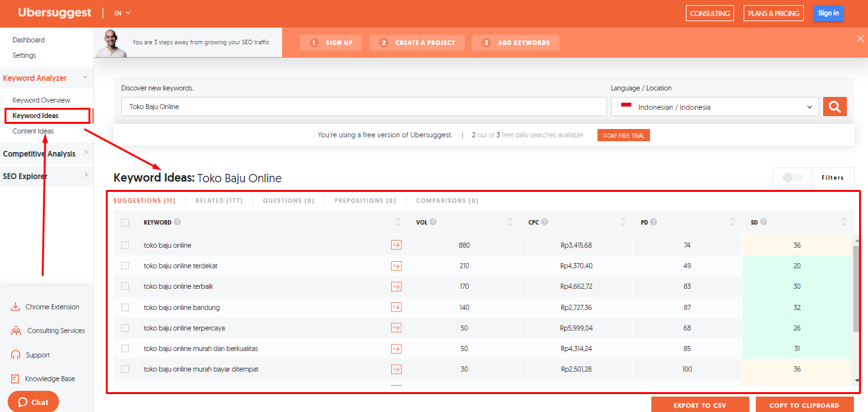
Task: Click EXPORT TO CSV button
Action: [700, 405]
